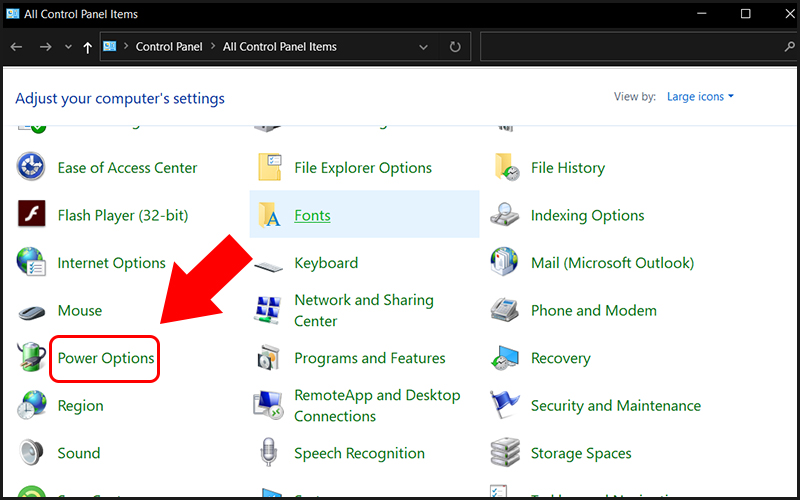Open the Internet Options link
Image resolution: width=800 pixels, height=500 pixels.
111,263
